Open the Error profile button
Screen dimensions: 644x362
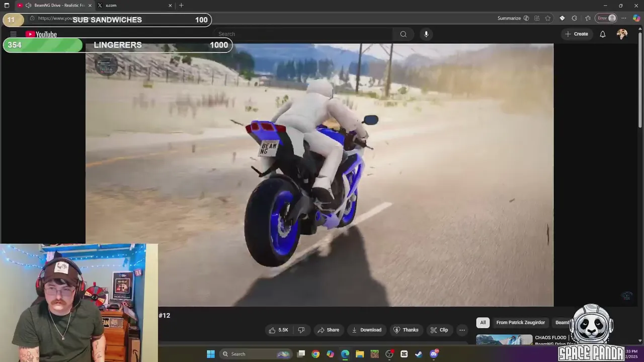click(606, 18)
